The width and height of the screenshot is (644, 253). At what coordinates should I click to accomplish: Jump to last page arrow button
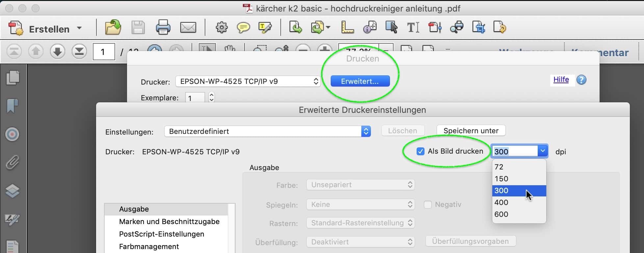pyautogui.click(x=79, y=52)
